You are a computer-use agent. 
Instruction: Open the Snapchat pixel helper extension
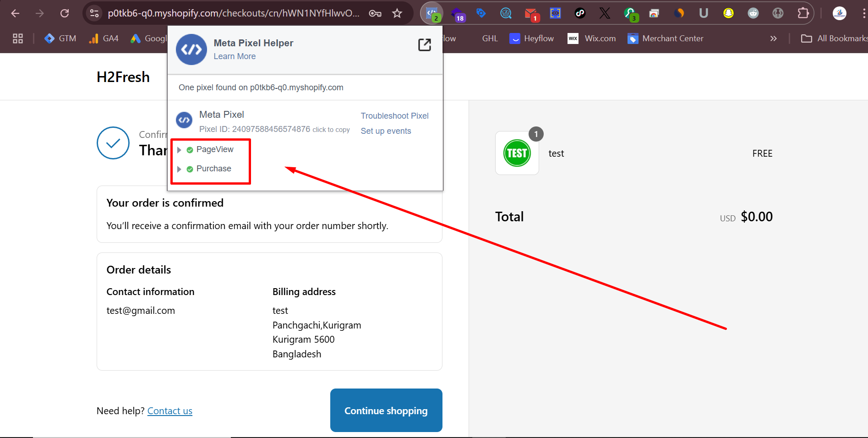(728, 13)
